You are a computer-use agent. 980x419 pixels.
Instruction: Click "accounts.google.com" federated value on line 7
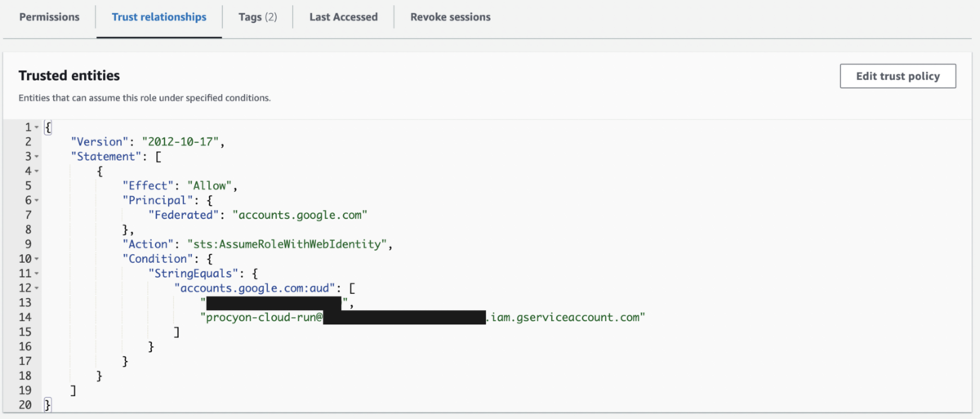click(x=301, y=215)
